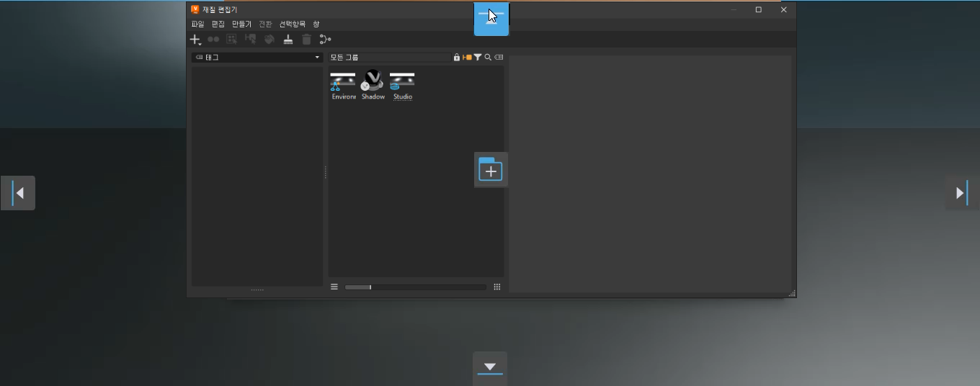Click the trash can delete icon

pos(306,40)
